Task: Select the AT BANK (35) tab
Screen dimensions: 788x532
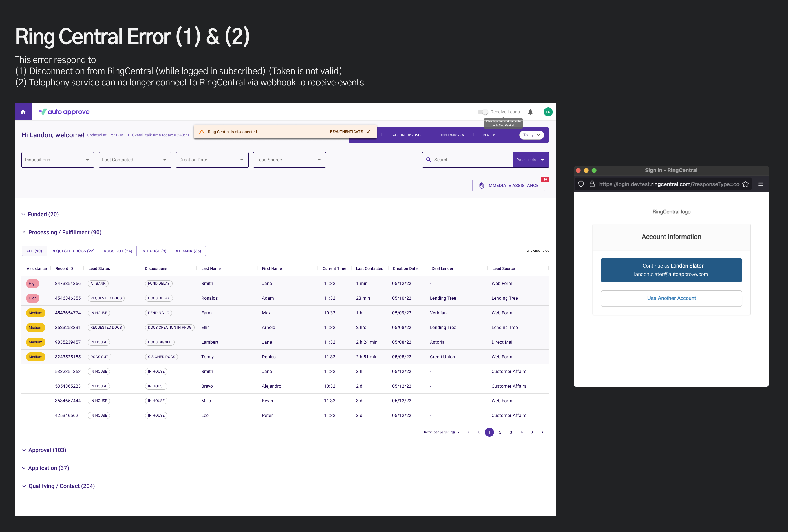Action: click(188, 251)
